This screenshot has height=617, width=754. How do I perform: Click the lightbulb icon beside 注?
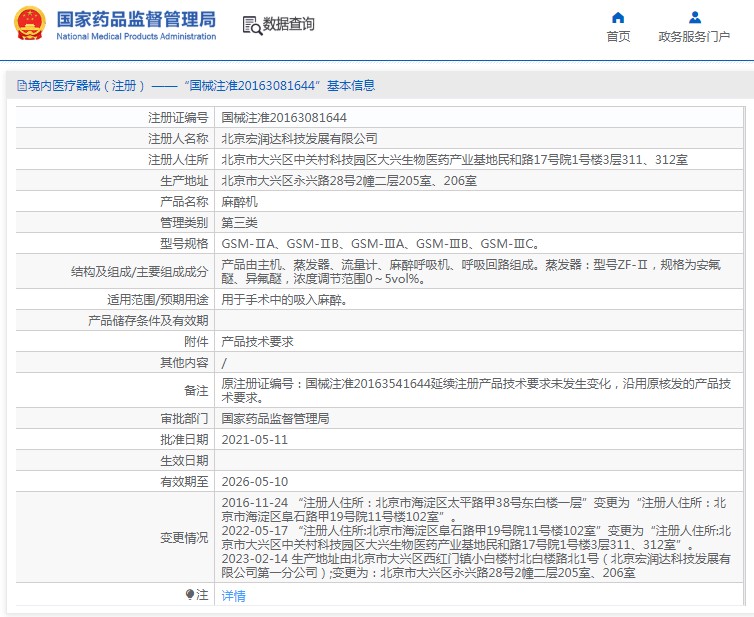coord(189,594)
